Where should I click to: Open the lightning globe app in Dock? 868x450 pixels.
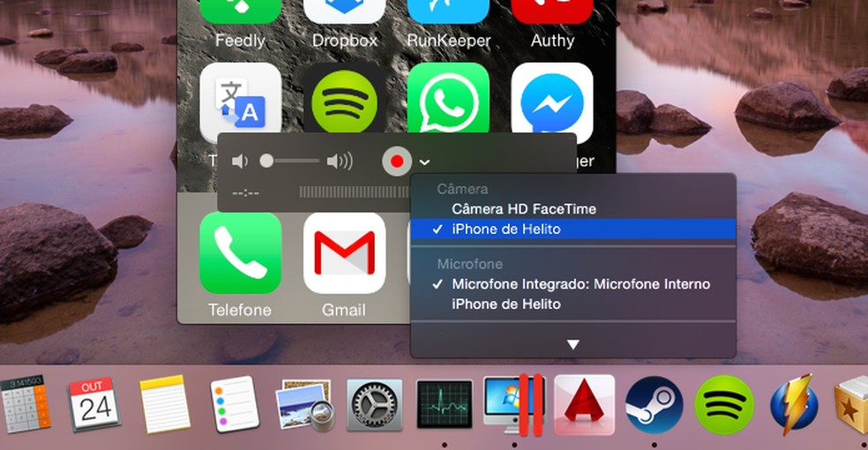tap(795, 403)
